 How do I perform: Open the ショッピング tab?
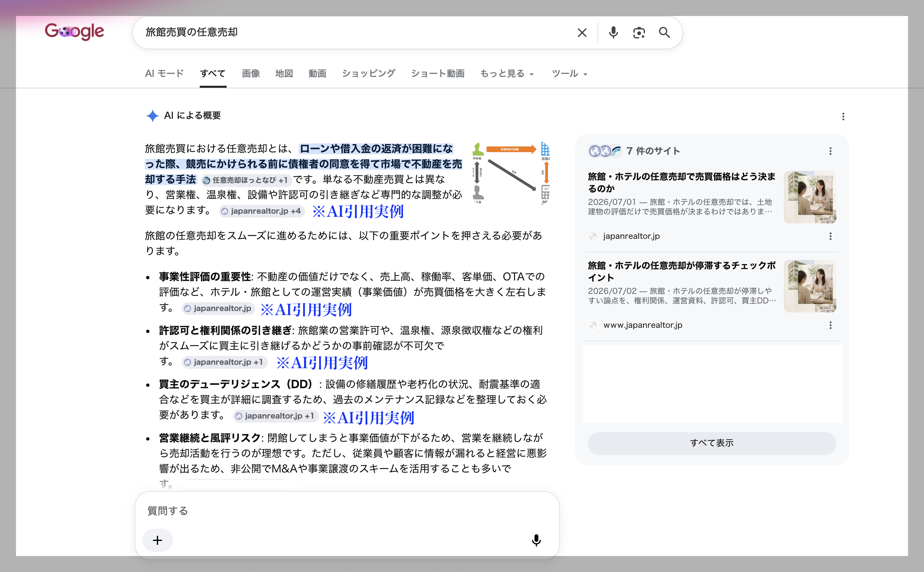(368, 73)
